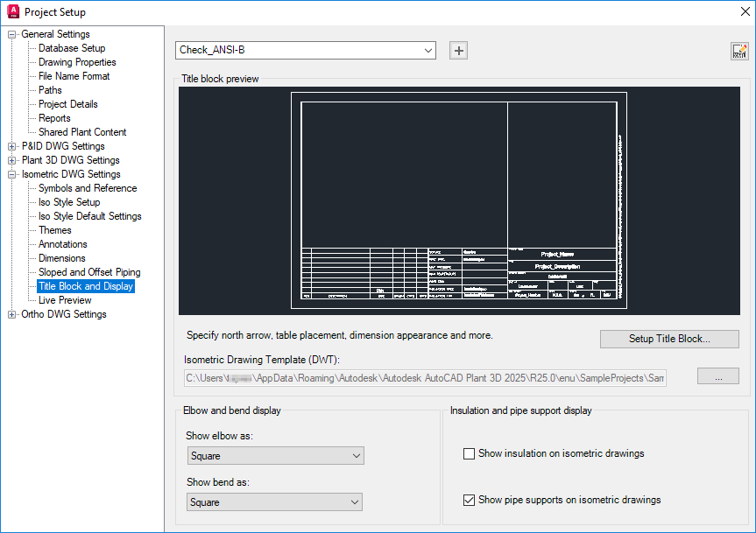Screen dimensions: 756x533
Task: Enable Show insulation on isometric drawings
Action: point(469,453)
